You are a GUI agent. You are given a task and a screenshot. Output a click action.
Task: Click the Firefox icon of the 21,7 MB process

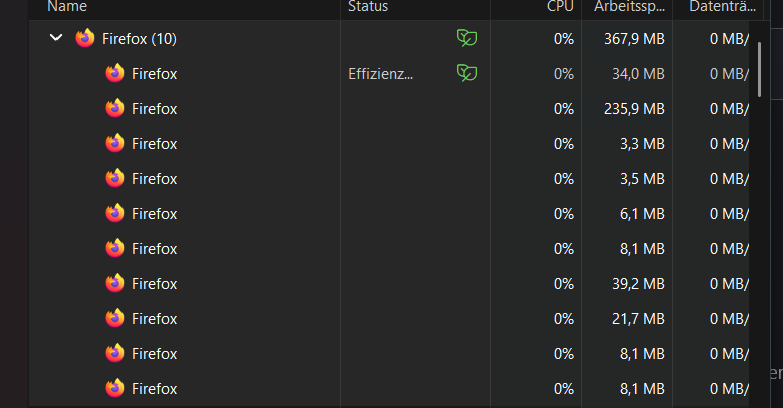(x=115, y=318)
